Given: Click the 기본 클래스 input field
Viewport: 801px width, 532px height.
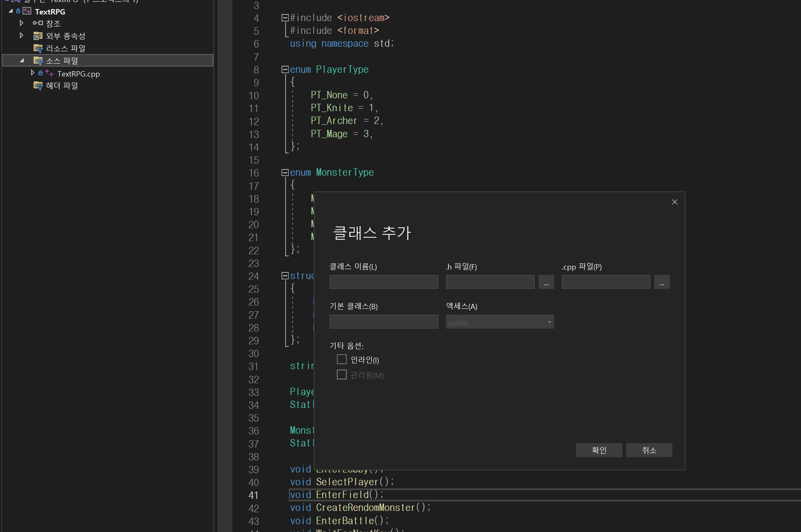Looking at the screenshot, I should pyautogui.click(x=384, y=322).
